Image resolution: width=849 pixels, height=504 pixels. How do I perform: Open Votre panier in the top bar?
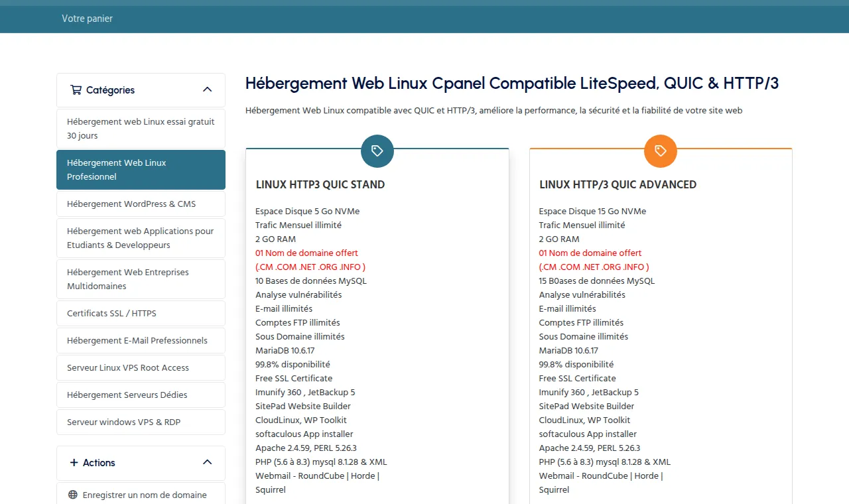point(88,19)
